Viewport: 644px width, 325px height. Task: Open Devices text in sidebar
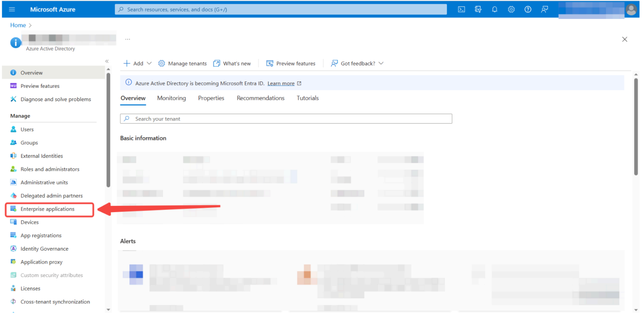coord(29,222)
